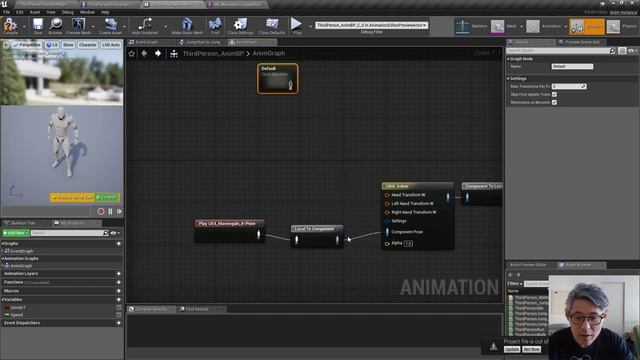The height and width of the screenshot is (360, 640).
Task: Open the Play options dropdown arrow
Action: click(x=310, y=27)
